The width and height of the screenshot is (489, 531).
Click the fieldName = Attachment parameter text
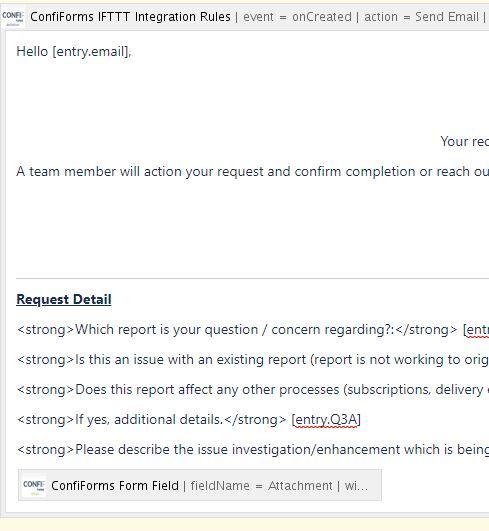coord(261,486)
